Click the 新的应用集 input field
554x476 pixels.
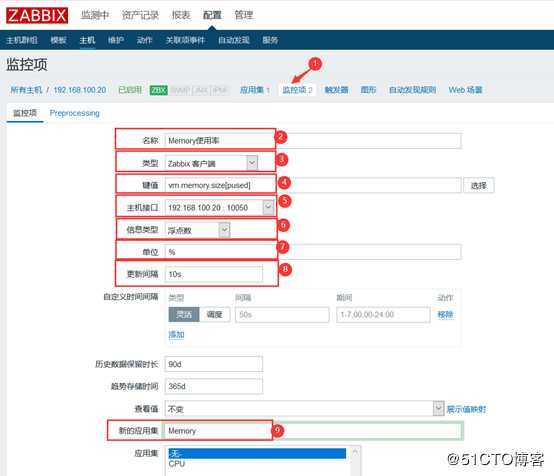pyautogui.click(x=313, y=431)
